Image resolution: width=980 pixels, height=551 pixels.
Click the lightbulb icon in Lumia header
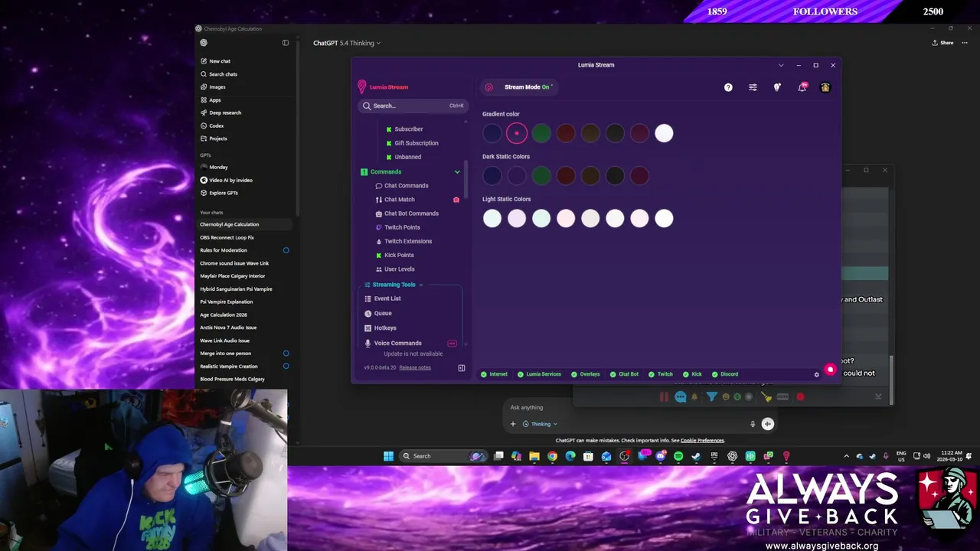click(x=777, y=87)
